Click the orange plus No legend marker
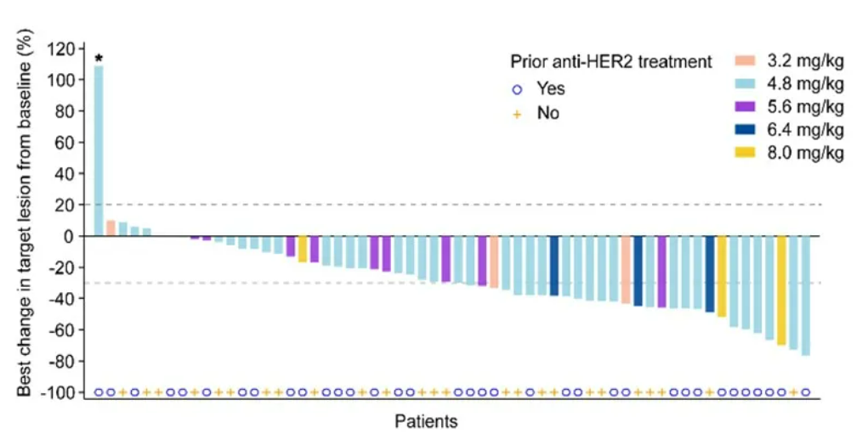Image resolution: width=868 pixels, height=445 pixels. 518,113
